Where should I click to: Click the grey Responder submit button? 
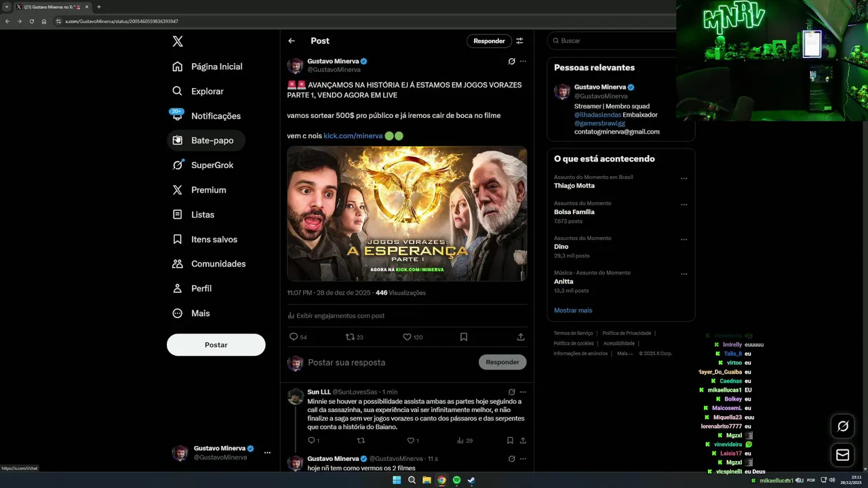[502, 362]
